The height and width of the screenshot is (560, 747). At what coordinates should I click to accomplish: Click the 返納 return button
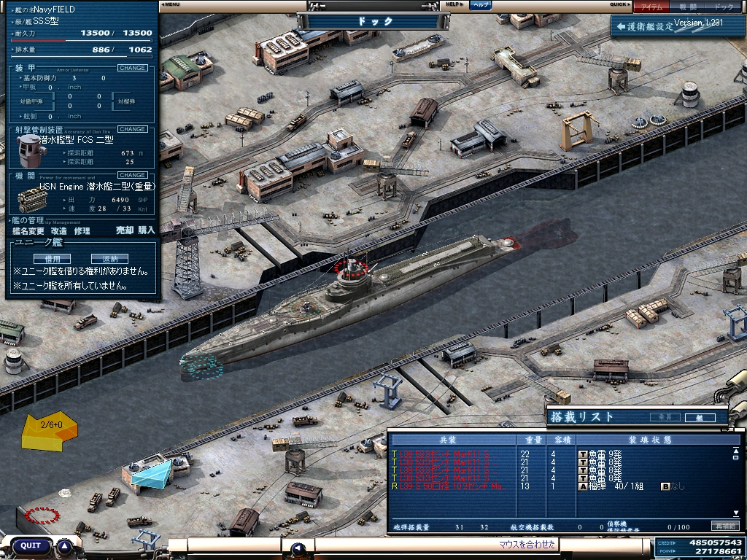pyautogui.click(x=109, y=259)
